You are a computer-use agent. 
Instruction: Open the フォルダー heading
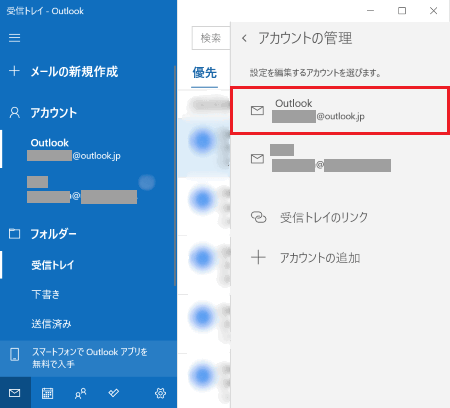coord(53,234)
